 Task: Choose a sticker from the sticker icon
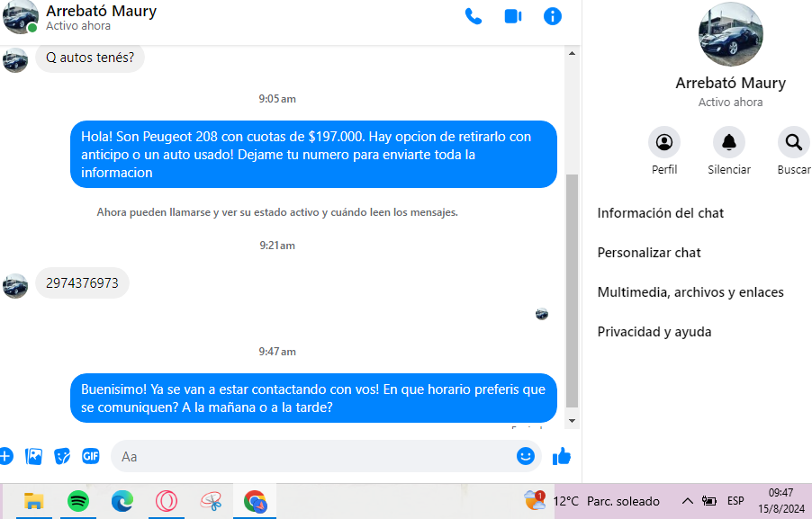point(62,456)
